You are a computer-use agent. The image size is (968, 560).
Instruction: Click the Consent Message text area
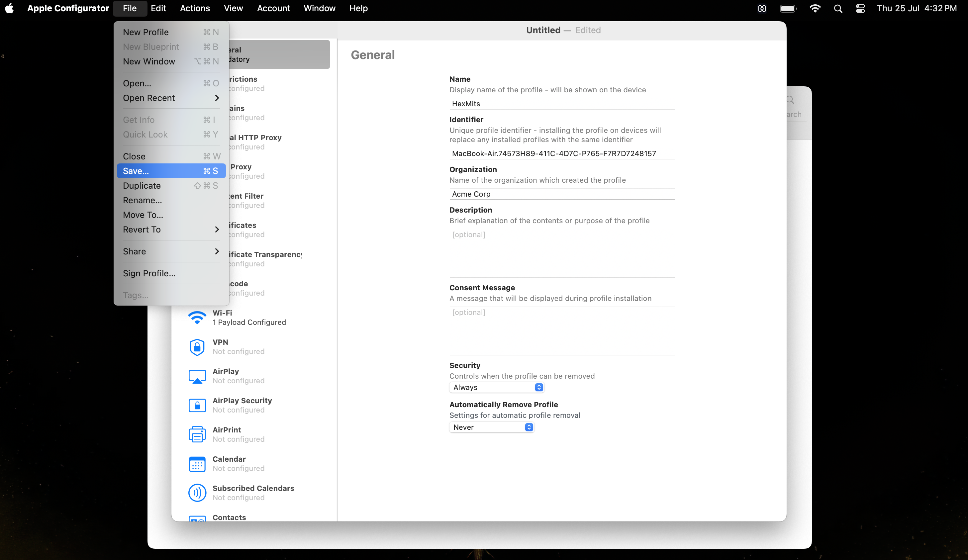click(562, 331)
